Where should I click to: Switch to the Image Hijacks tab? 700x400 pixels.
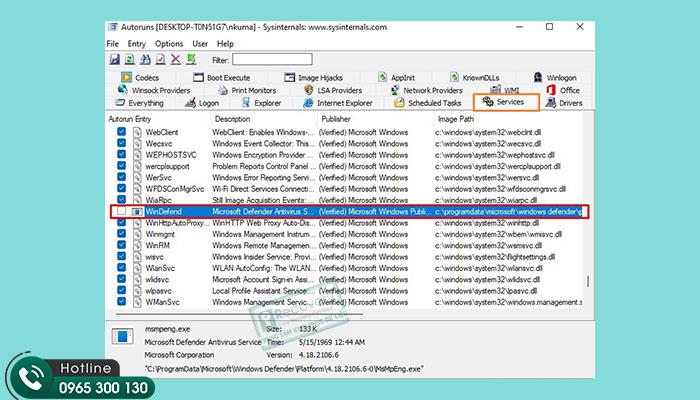tap(313, 78)
